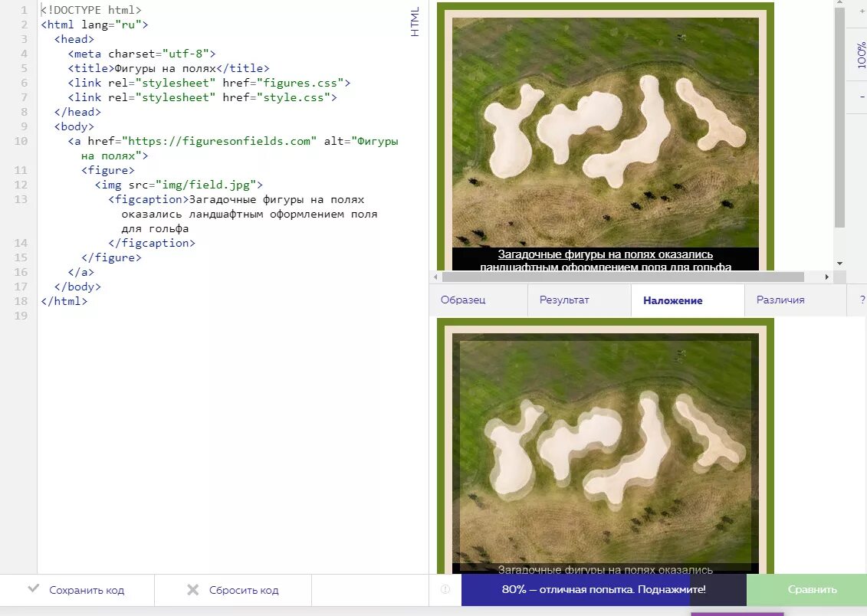Place cursor on the DOCTYPE html line
The image size is (867, 616).
(91, 10)
